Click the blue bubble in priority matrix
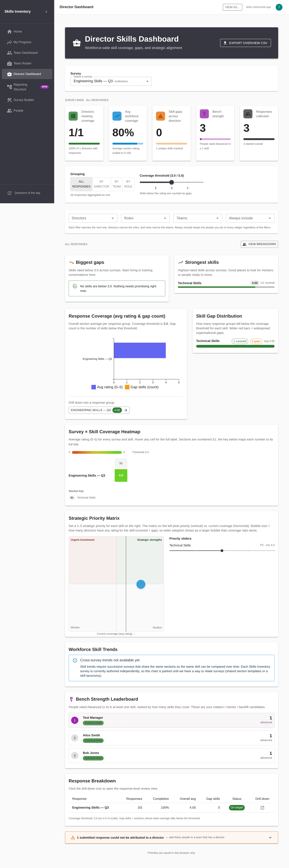289x868 pixels. pos(141,584)
